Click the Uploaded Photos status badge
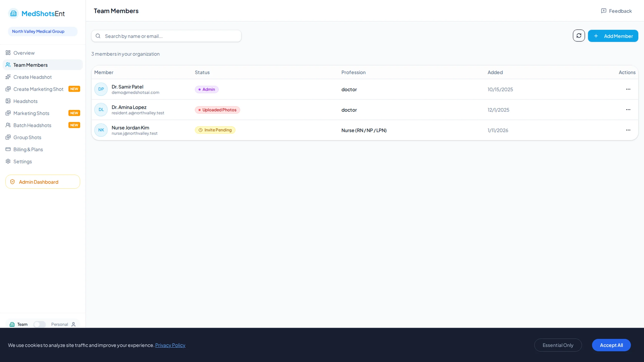644x362 pixels. click(x=217, y=110)
